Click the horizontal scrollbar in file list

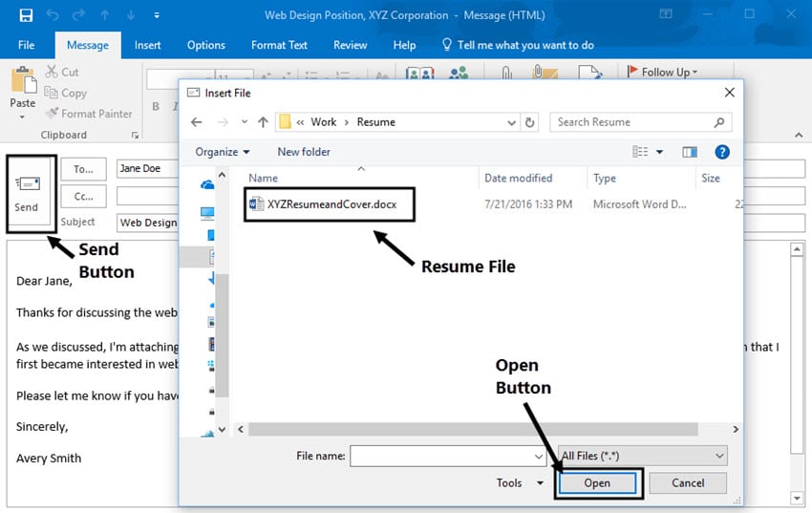[x=473, y=429]
